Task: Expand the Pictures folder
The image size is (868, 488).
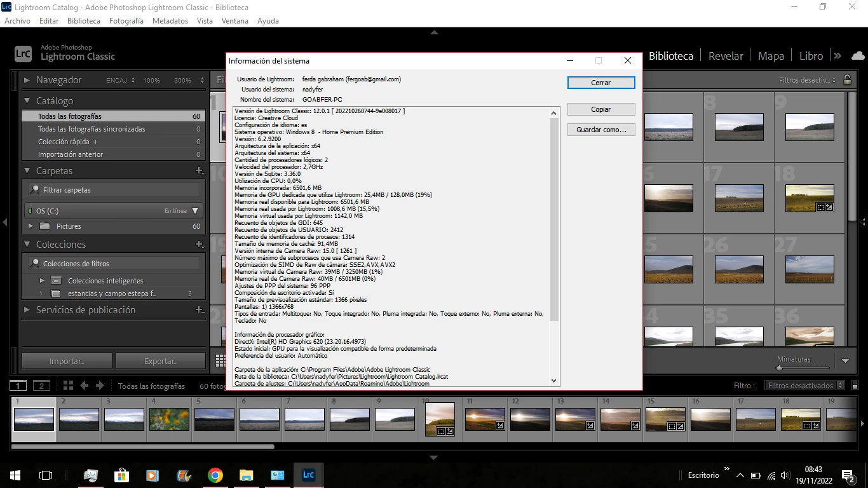Action: [x=30, y=226]
